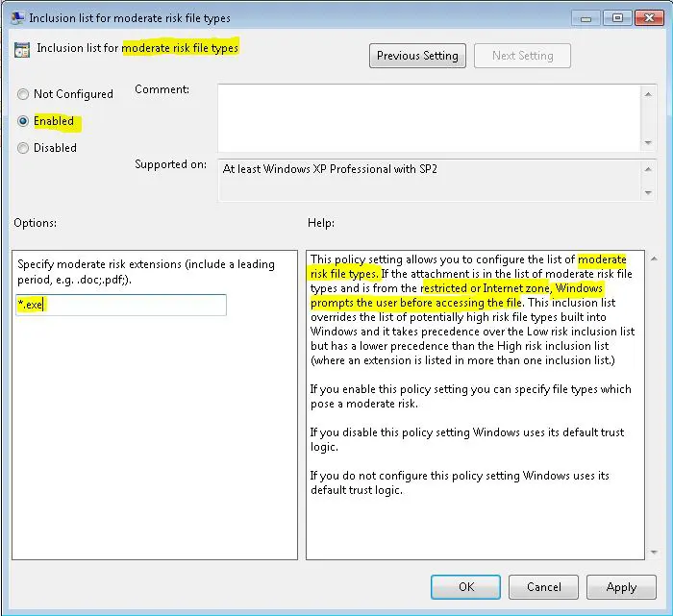Click the 'Comment:' label
Screen dimensions: 673x616
coord(162,89)
